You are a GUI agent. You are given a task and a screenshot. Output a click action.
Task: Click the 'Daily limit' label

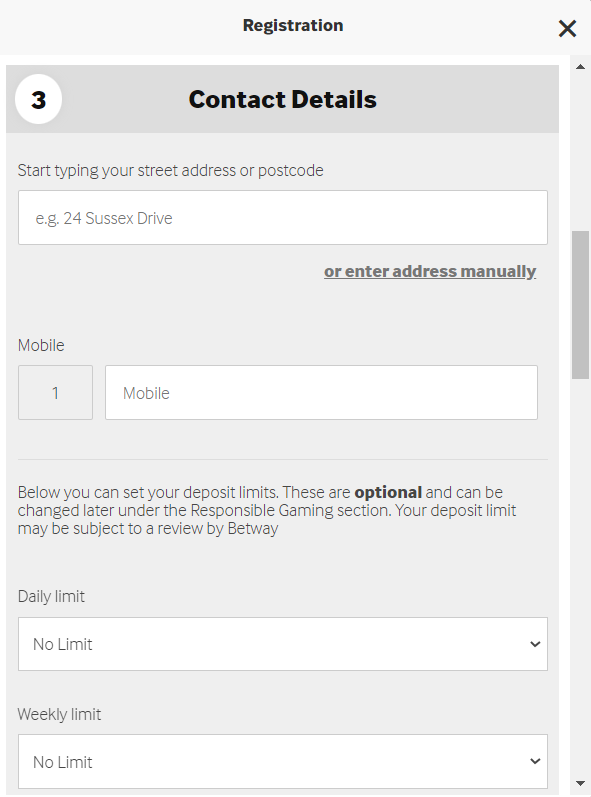point(51,596)
